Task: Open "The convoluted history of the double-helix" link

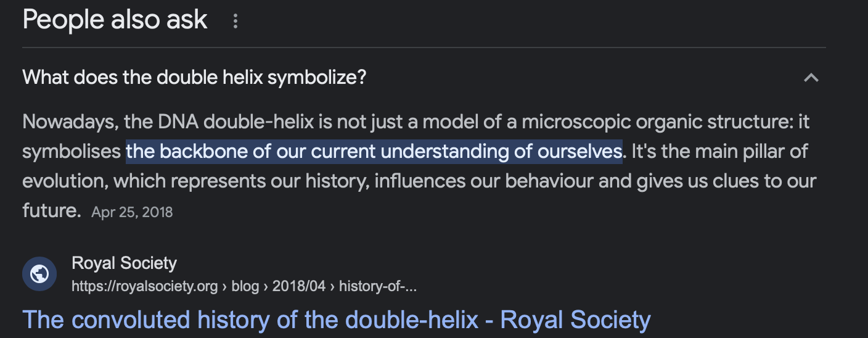Action: (336, 320)
